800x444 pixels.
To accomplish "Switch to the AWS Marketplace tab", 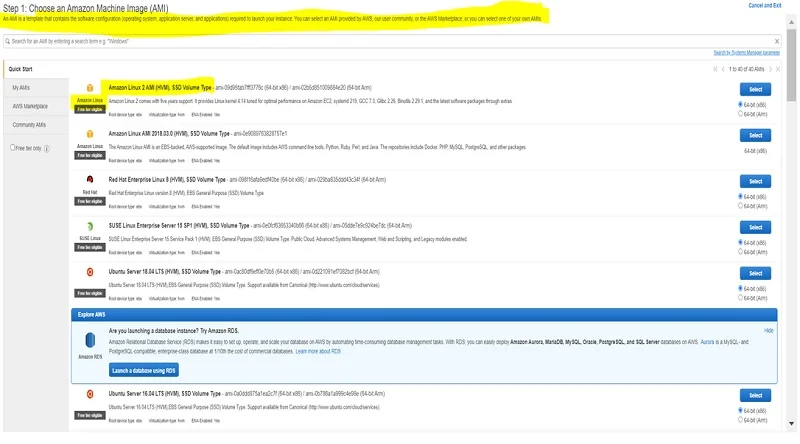I will pos(36,106).
